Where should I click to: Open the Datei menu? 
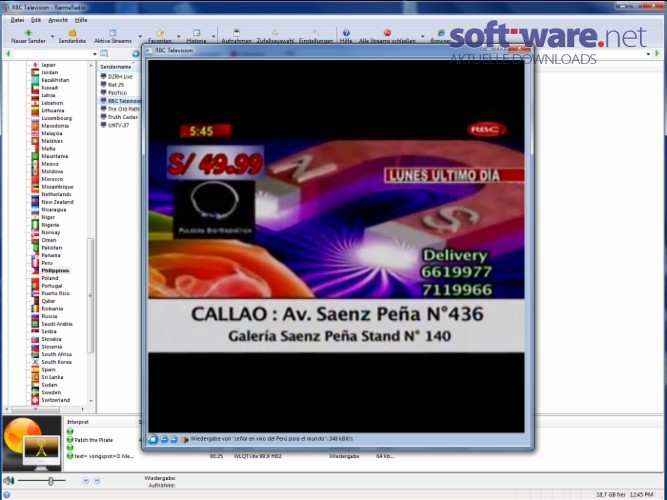pos(17,20)
